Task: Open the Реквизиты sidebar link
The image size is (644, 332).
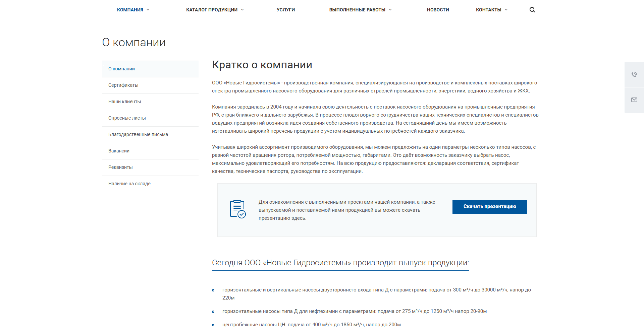Action: click(120, 167)
